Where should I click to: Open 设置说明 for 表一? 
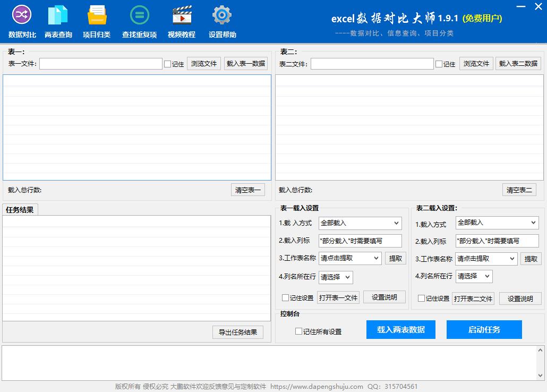point(384,297)
